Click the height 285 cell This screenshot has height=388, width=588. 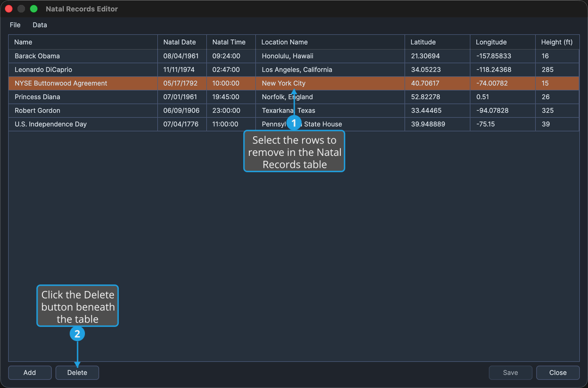click(x=558, y=69)
